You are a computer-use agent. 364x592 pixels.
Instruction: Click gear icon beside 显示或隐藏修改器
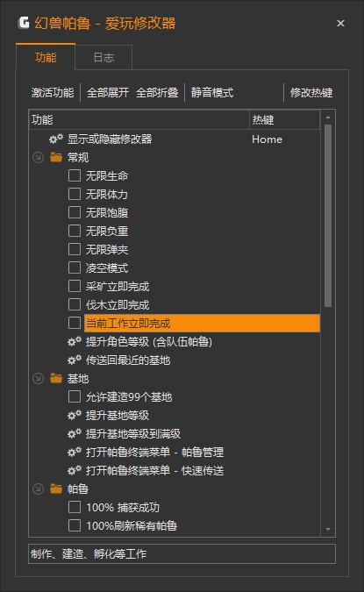click(x=56, y=139)
